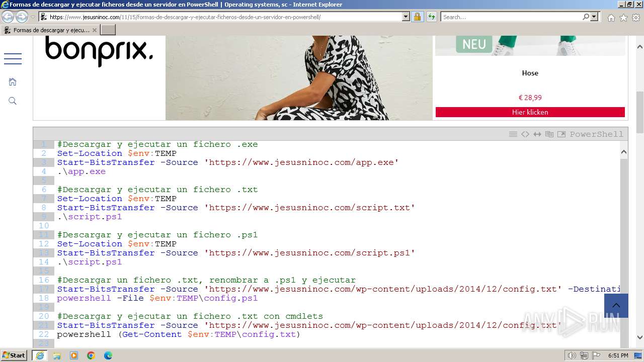
Task: Copy code using the copy icon
Action: tap(549, 134)
